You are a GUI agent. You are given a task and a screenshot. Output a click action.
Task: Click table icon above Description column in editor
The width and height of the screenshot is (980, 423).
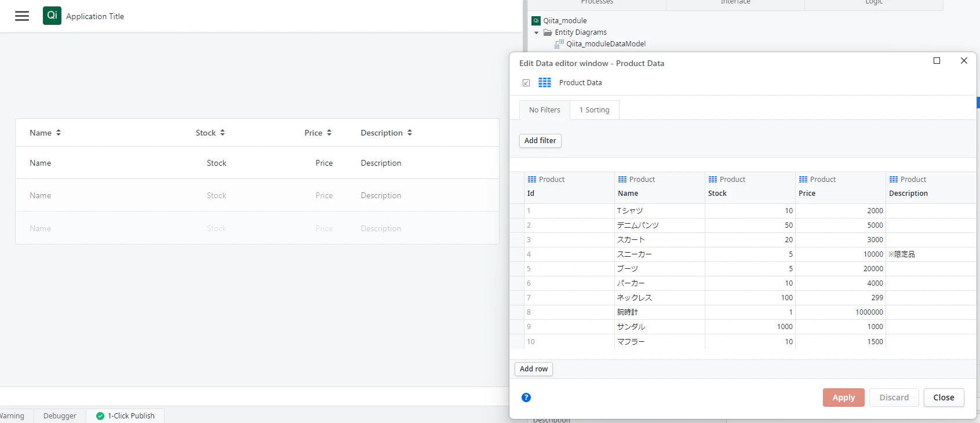click(894, 180)
